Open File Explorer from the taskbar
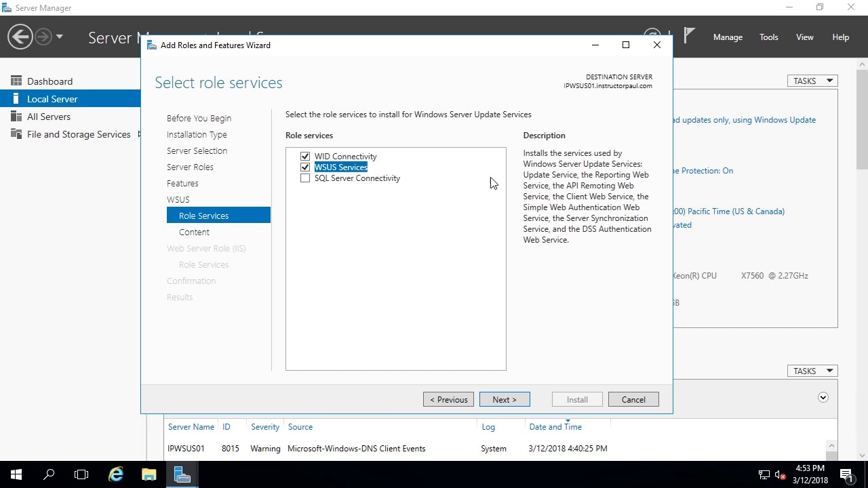 point(149,474)
